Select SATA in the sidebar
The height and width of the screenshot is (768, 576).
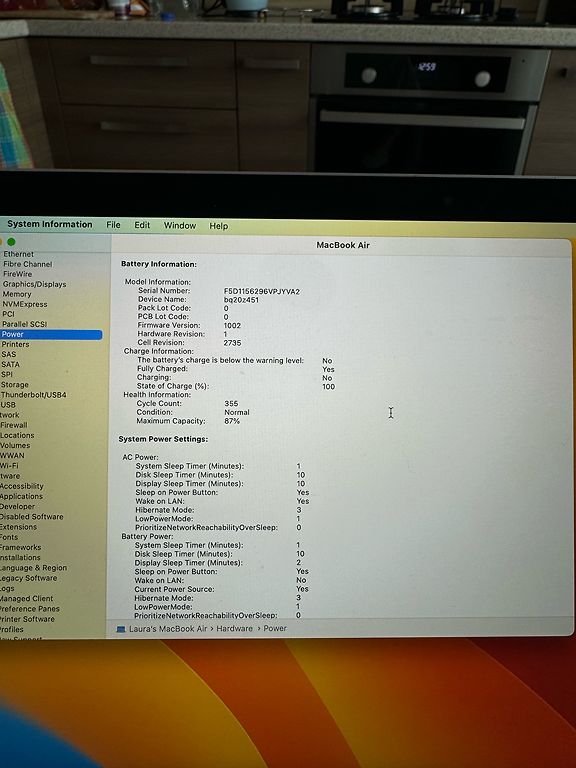[10, 364]
